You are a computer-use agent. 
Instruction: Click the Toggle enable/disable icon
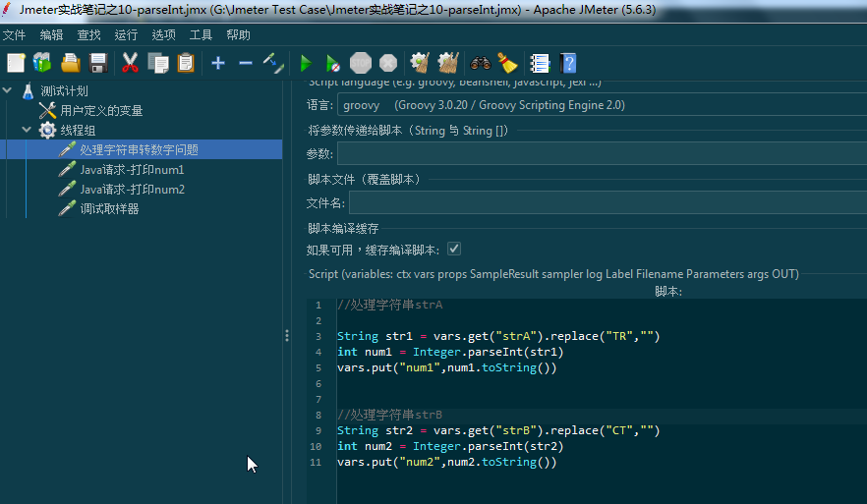tap(273, 63)
